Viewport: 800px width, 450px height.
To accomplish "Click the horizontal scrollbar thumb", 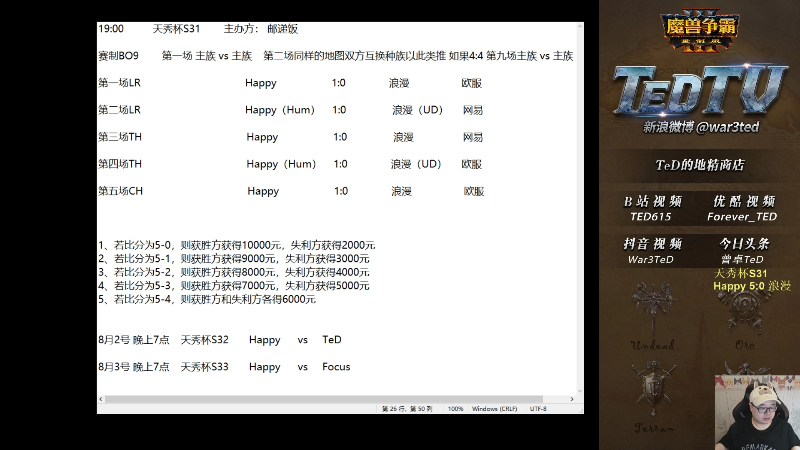I will (324, 399).
